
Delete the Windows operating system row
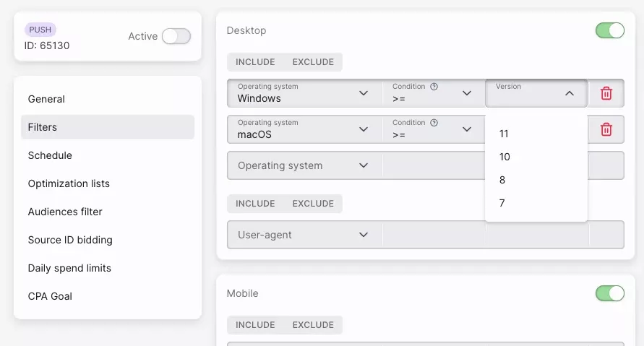coord(606,93)
